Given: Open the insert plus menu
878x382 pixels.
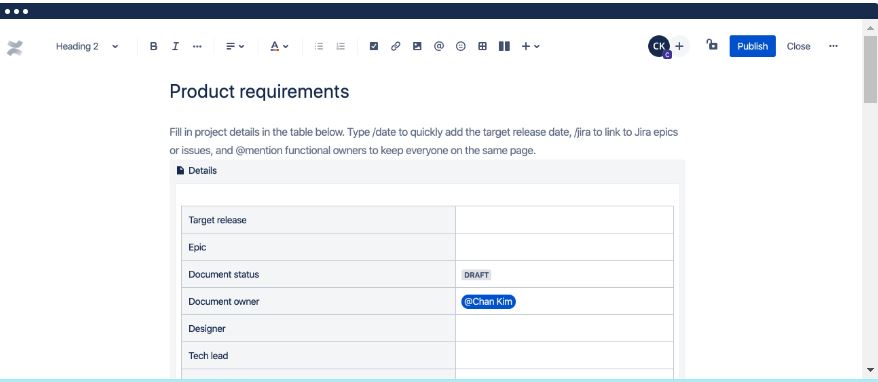Looking at the screenshot, I should [530, 46].
